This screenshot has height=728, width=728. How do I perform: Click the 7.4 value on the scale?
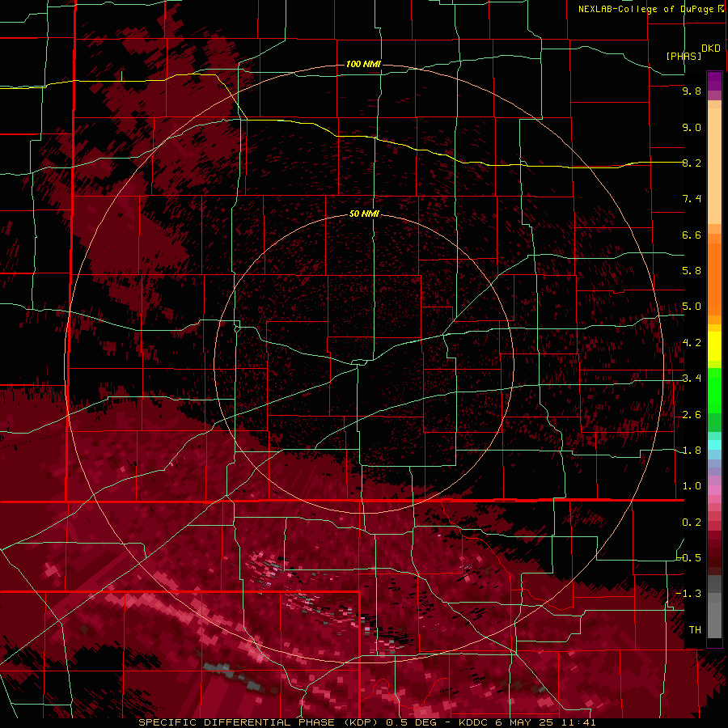692,199
